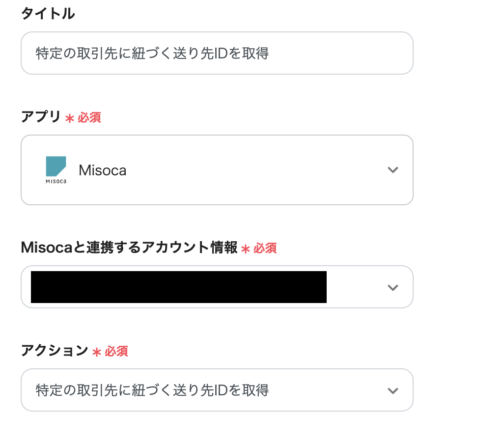
Task: Click the red asterisk next to アカウント情報
Action: (x=246, y=249)
